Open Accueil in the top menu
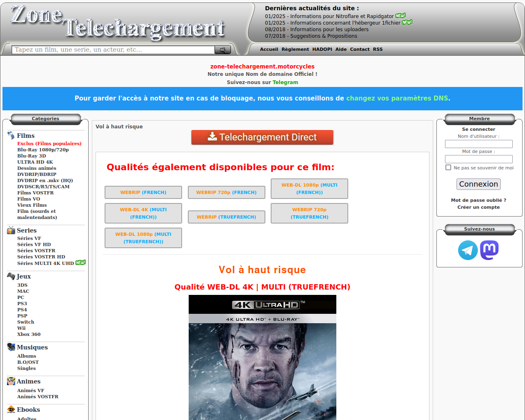 point(269,49)
